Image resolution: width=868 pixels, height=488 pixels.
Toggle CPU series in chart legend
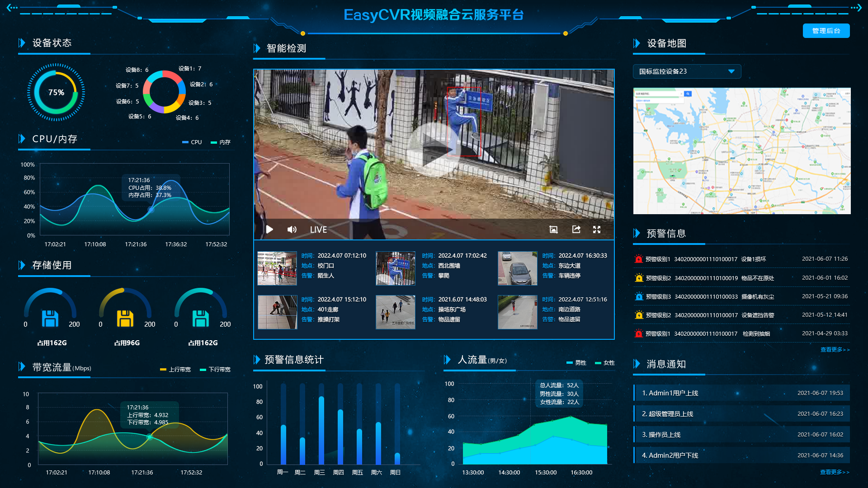(x=192, y=142)
